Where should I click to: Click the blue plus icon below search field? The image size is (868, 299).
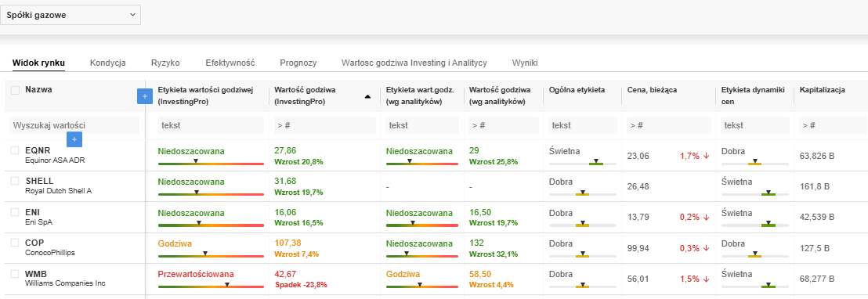(74, 140)
